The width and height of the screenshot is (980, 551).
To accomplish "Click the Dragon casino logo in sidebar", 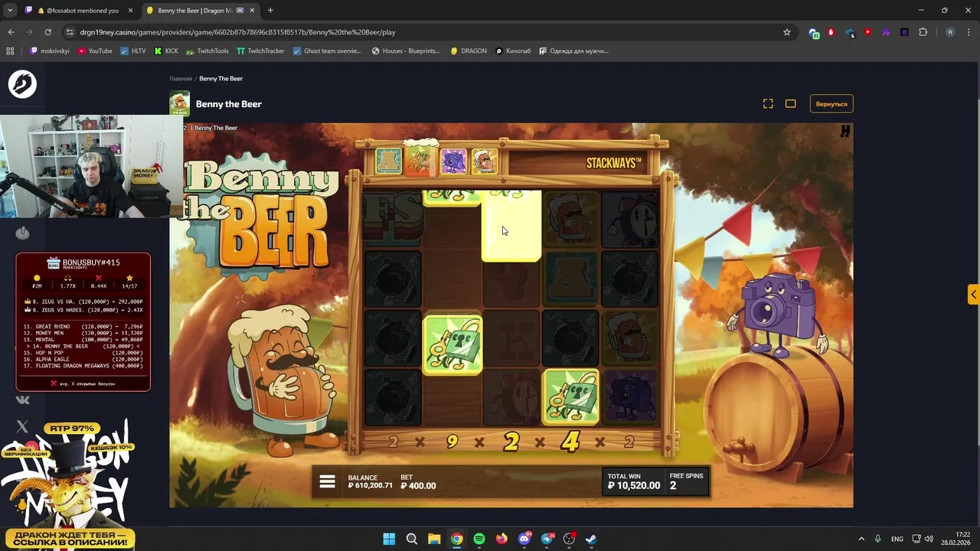I will [x=22, y=84].
